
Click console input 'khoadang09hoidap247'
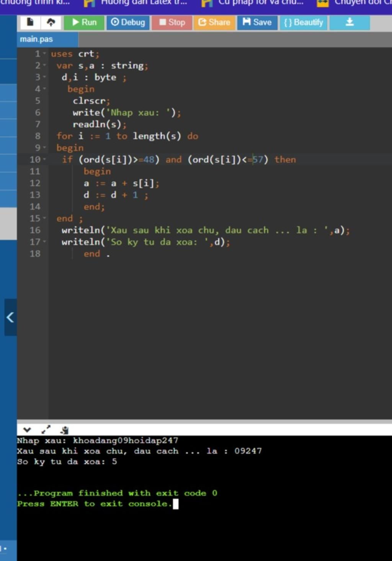(126, 440)
